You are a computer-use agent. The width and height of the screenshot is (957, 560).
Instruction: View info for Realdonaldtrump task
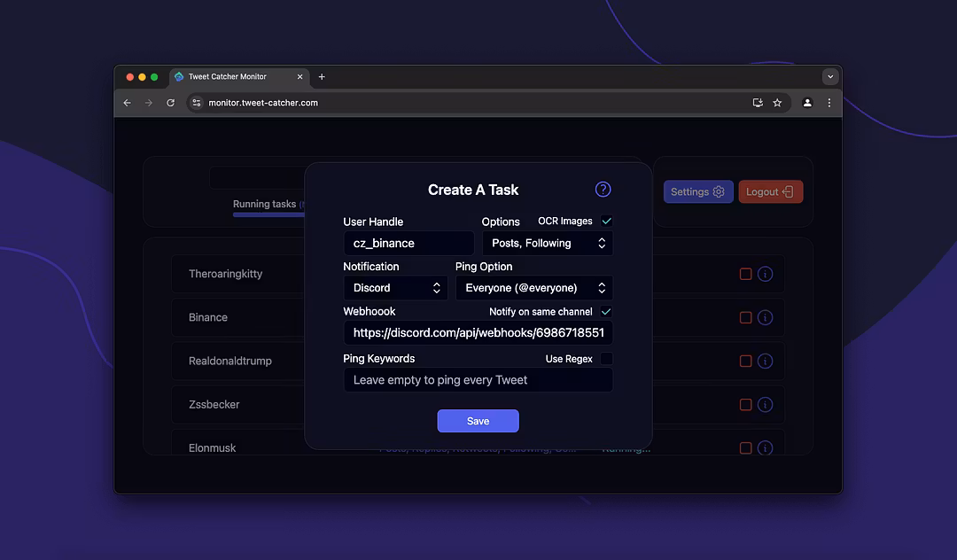point(765,362)
